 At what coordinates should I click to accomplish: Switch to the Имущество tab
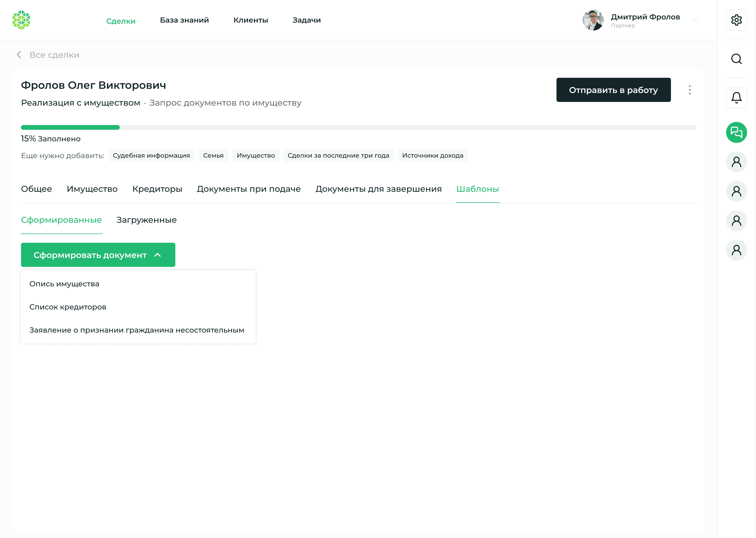coord(92,189)
